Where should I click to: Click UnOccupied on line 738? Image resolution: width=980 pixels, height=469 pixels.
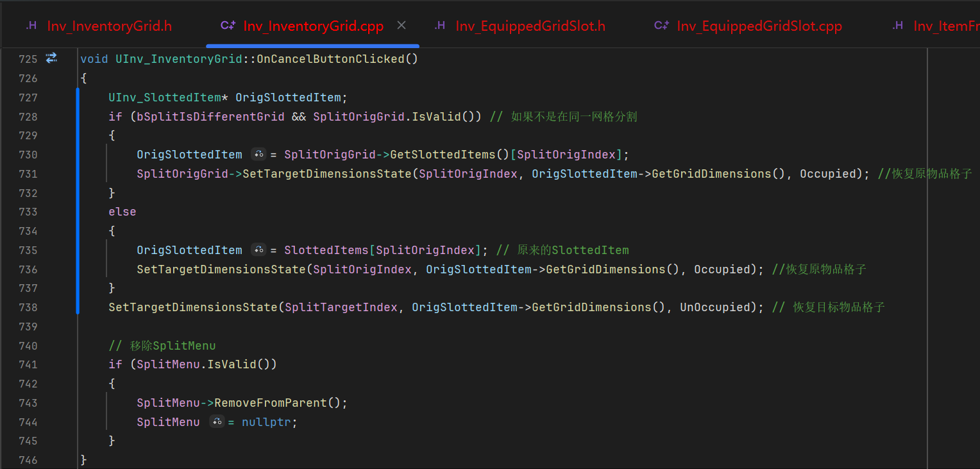(715, 307)
